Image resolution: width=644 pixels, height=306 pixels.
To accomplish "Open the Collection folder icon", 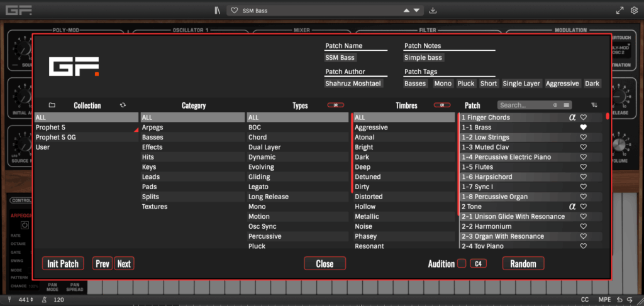I will point(52,106).
